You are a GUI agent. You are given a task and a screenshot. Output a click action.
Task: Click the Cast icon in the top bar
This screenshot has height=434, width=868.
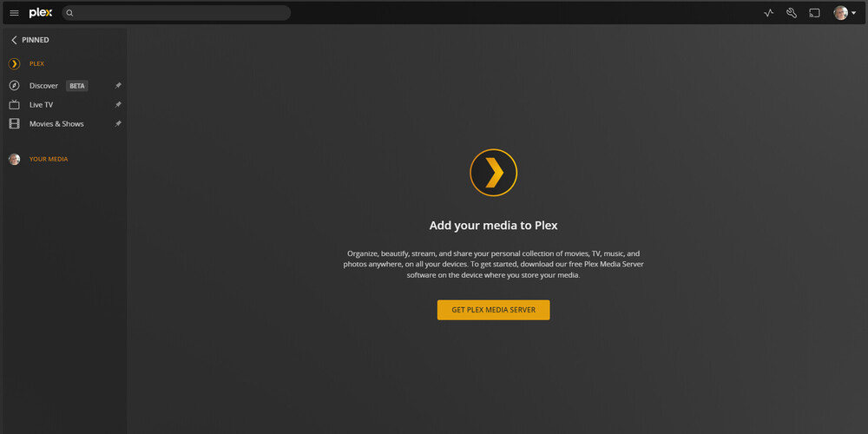814,13
